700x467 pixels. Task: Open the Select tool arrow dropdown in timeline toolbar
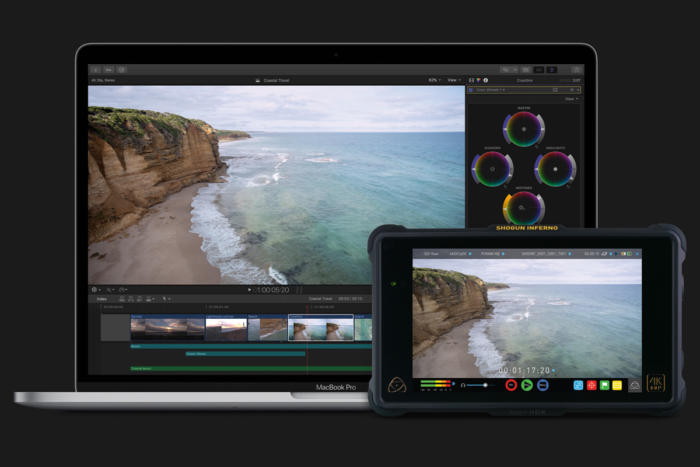166,299
